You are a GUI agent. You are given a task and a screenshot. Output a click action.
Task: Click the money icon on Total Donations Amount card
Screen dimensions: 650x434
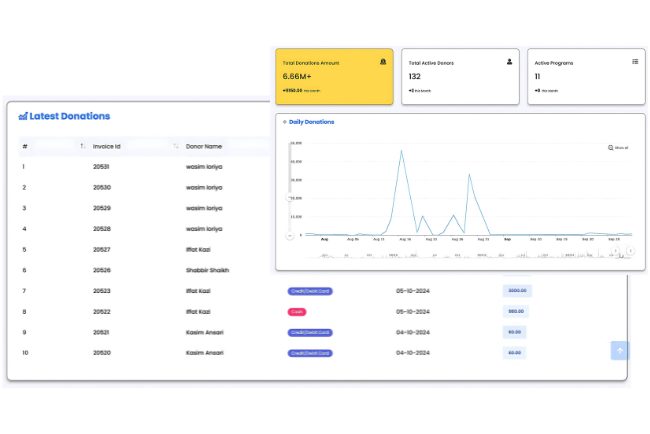click(383, 62)
